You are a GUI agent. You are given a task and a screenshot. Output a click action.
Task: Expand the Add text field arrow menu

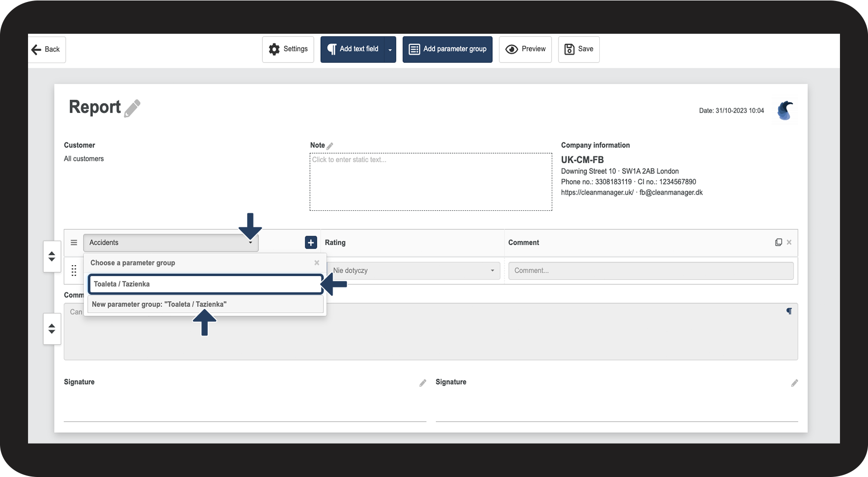pos(390,50)
